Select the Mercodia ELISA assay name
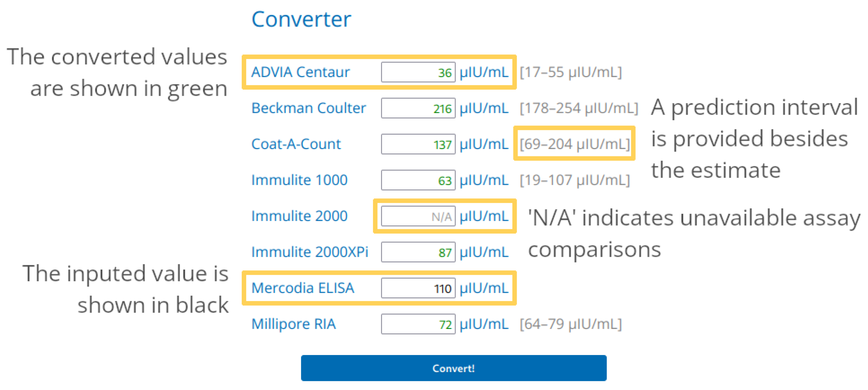The image size is (868, 390). coord(303,288)
